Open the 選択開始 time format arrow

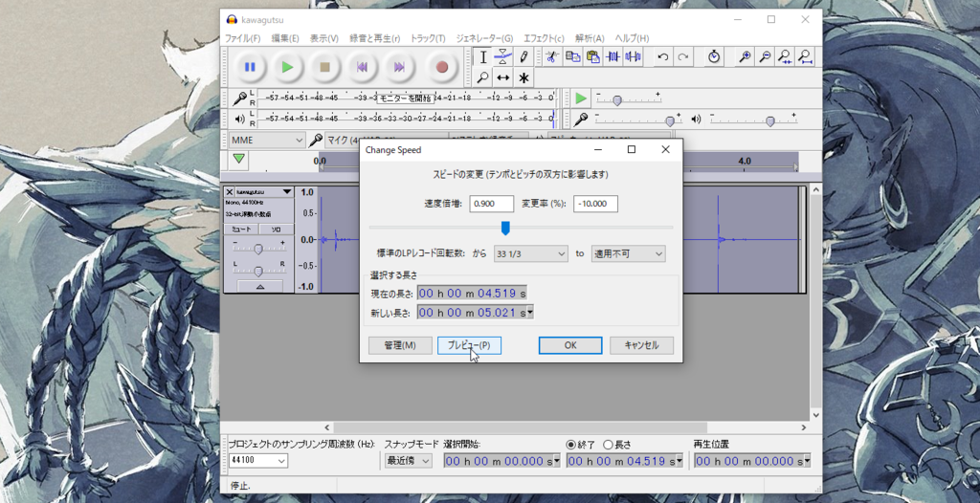[557, 461]
